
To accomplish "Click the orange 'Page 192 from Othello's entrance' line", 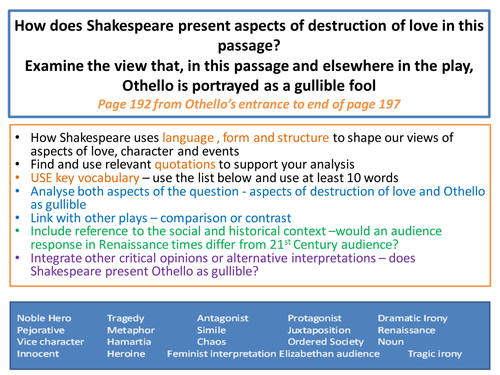I will coord(249,104).
